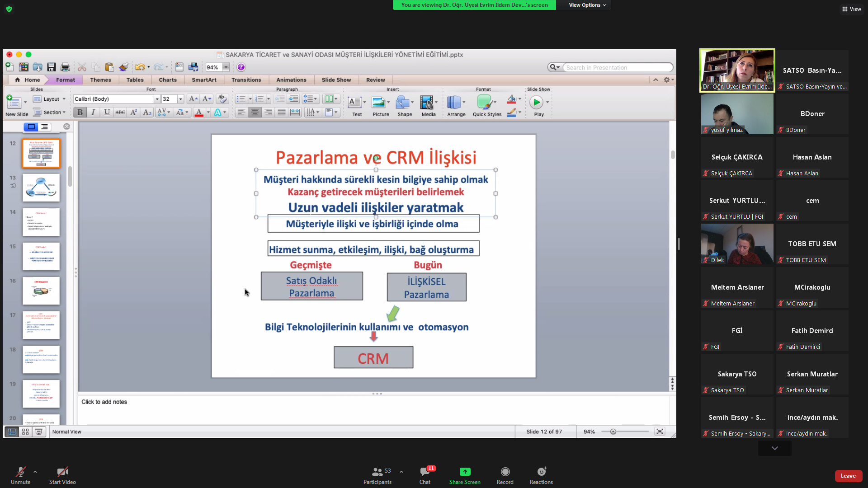Screen dimensions: 868x488
Task: Click the red Leave button
Action: coord(848,476)
